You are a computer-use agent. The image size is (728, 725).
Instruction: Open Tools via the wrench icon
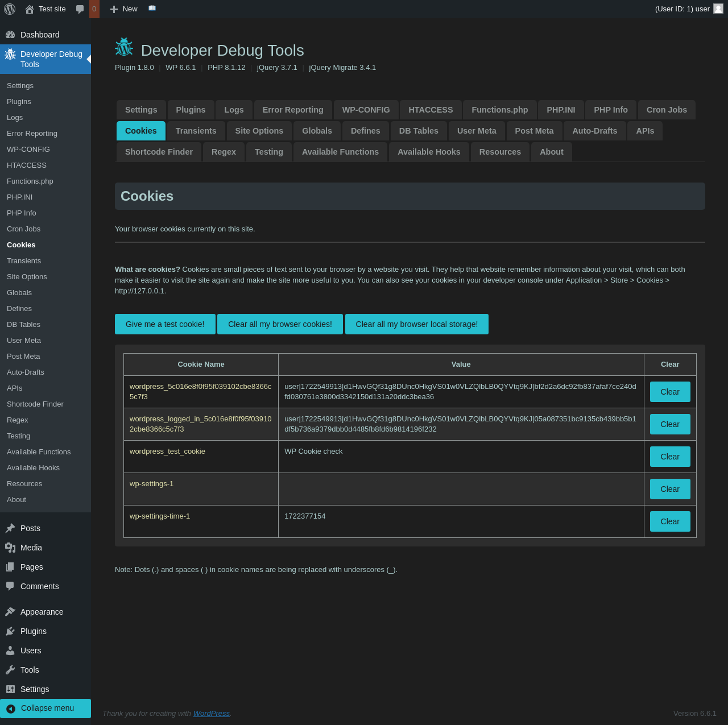(x=10, y=670)
